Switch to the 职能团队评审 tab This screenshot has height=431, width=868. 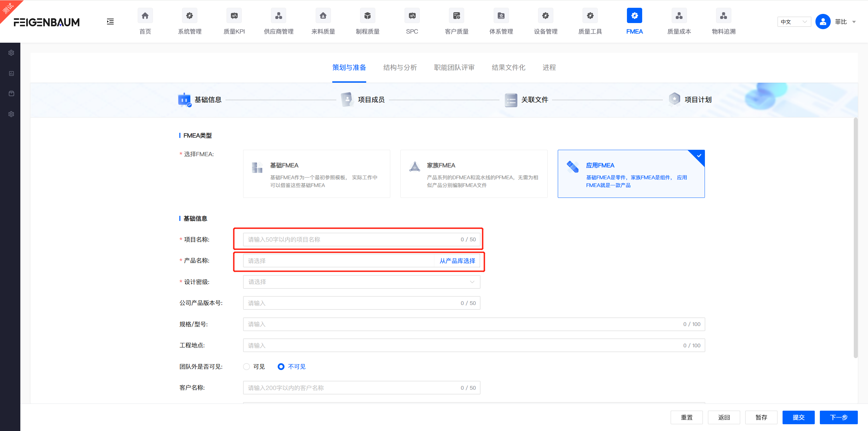(454, 67)
